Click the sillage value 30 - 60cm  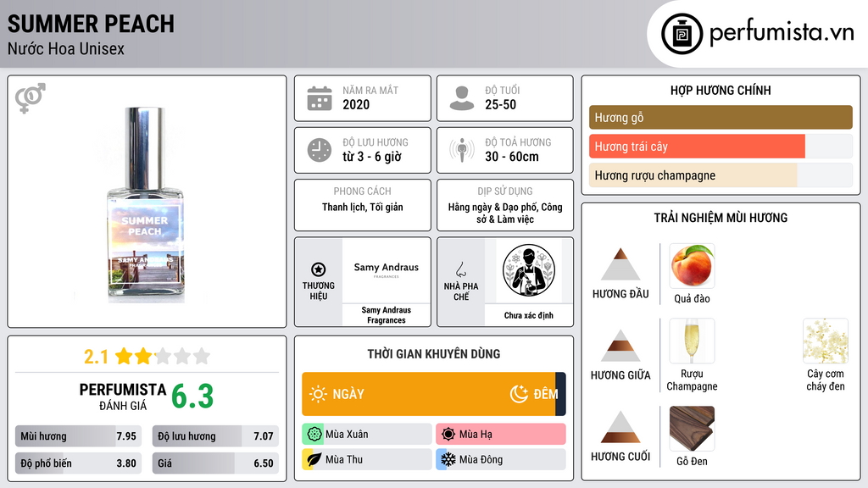coord(512,157)
